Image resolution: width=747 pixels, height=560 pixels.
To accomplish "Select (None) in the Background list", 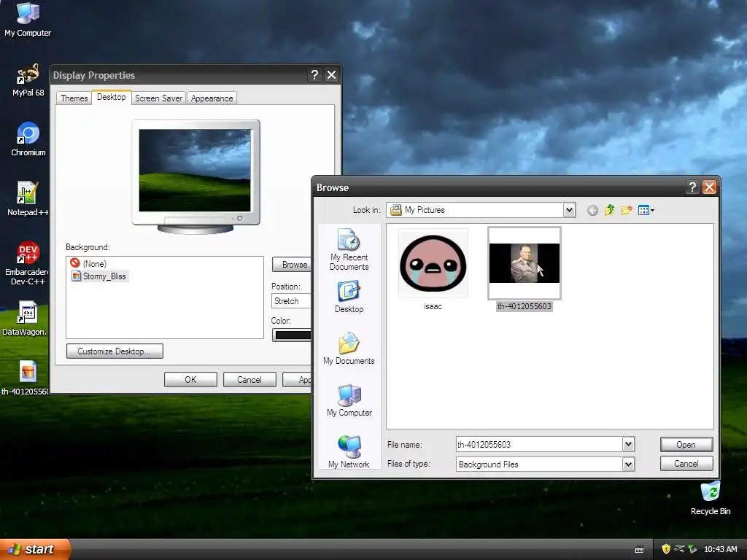I will pos(88,263).
